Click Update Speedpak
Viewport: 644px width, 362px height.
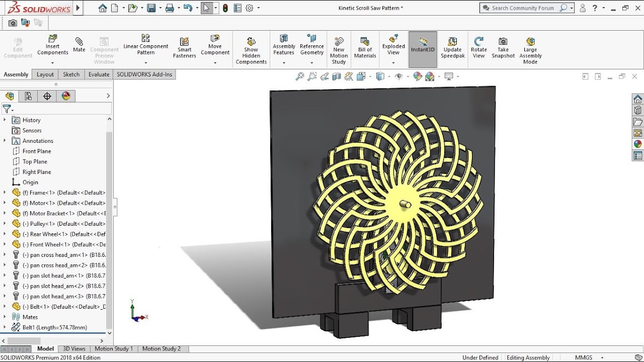point(452,48)
